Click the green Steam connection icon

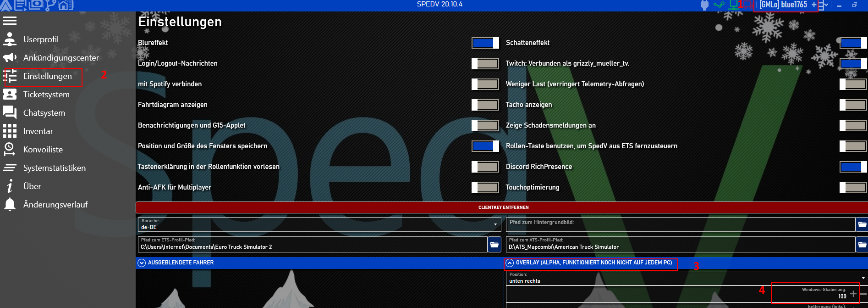point(719,5)
